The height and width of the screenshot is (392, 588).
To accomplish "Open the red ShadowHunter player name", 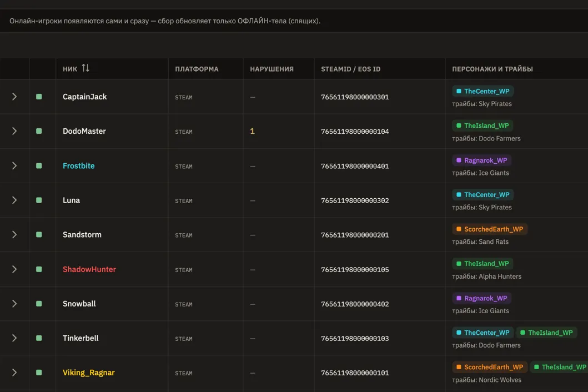I will 89,269.
